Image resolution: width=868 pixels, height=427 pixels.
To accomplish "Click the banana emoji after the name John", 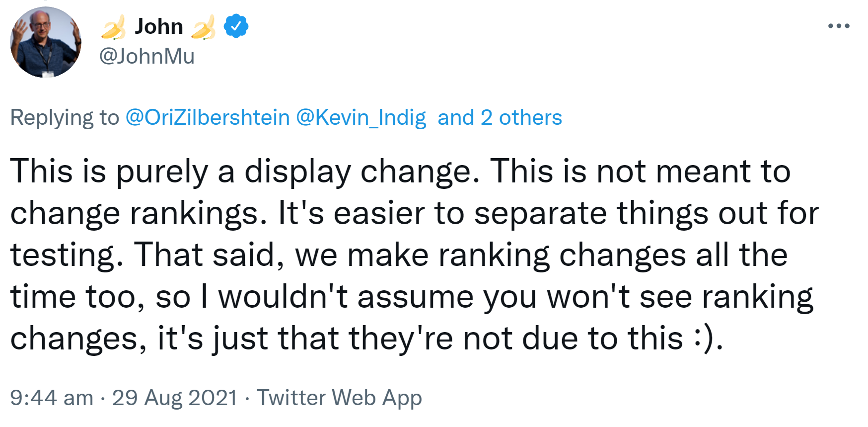I will tap(204, 27).
